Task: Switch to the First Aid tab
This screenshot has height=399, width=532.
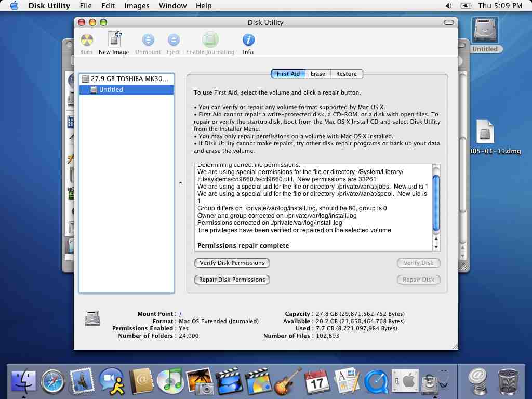Action: point(288,74)
